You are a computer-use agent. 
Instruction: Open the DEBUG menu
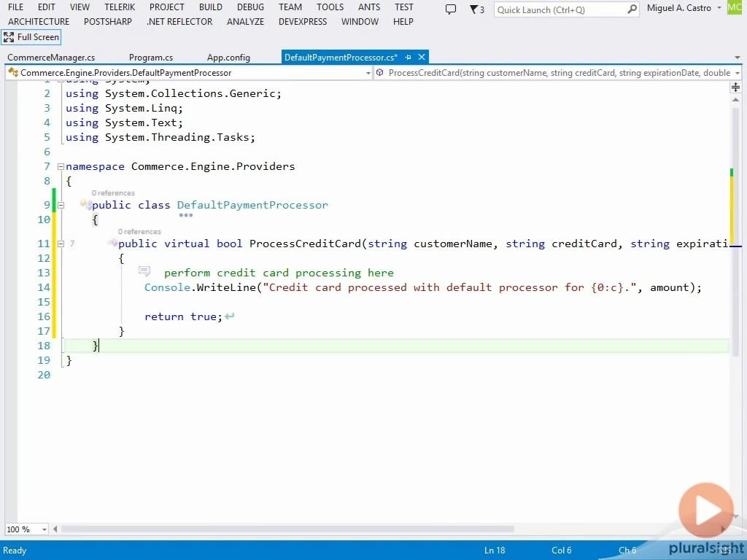(x=250, y=7)
